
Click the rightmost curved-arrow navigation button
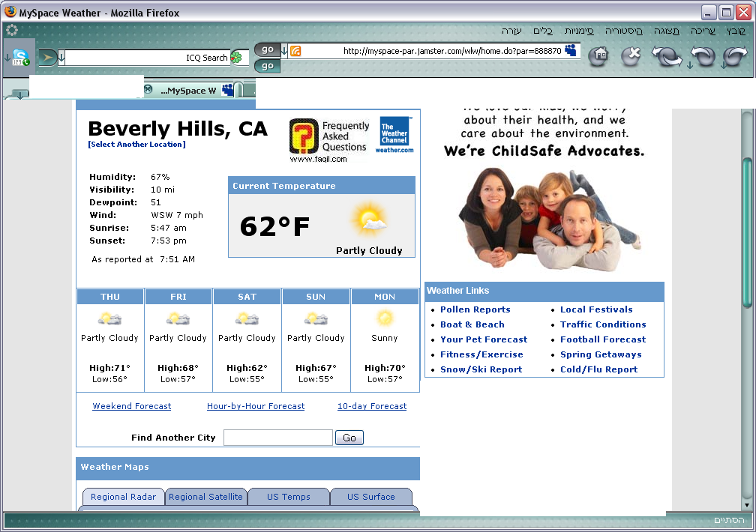coord(735,57)
